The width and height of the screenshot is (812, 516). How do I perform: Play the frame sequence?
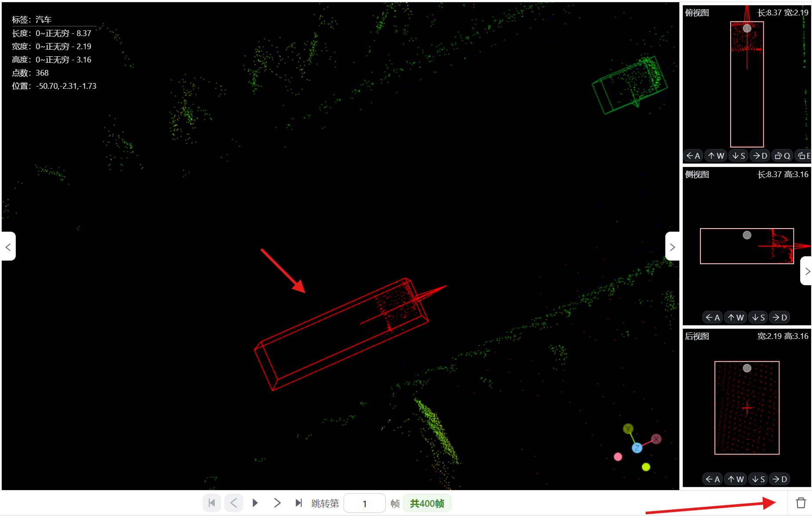(x=255, y=503)
